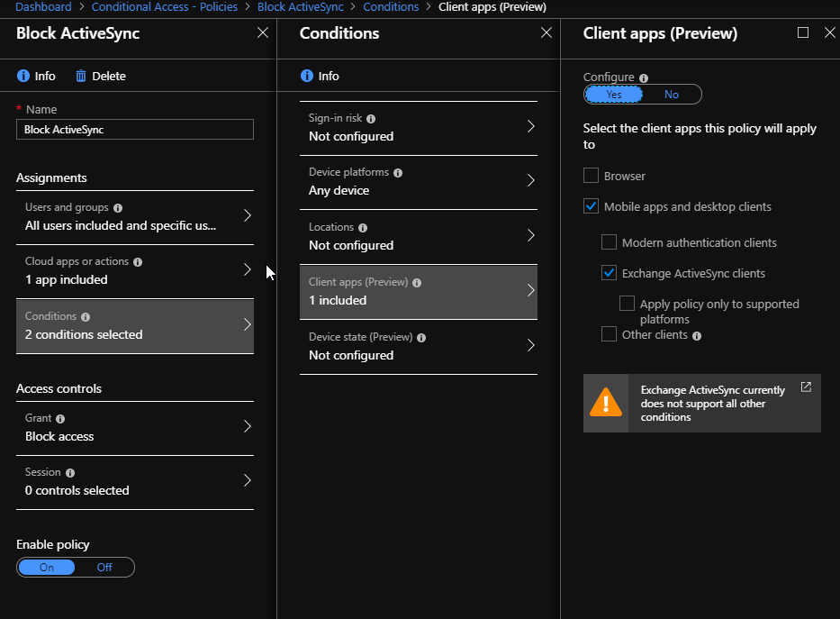Click info tooltip next to Locations

(363, 228)
